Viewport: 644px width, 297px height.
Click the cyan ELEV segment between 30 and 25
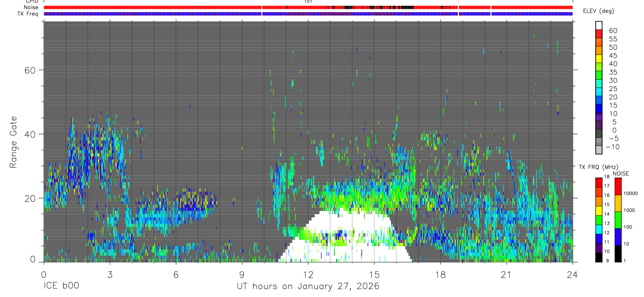point(598,83)
